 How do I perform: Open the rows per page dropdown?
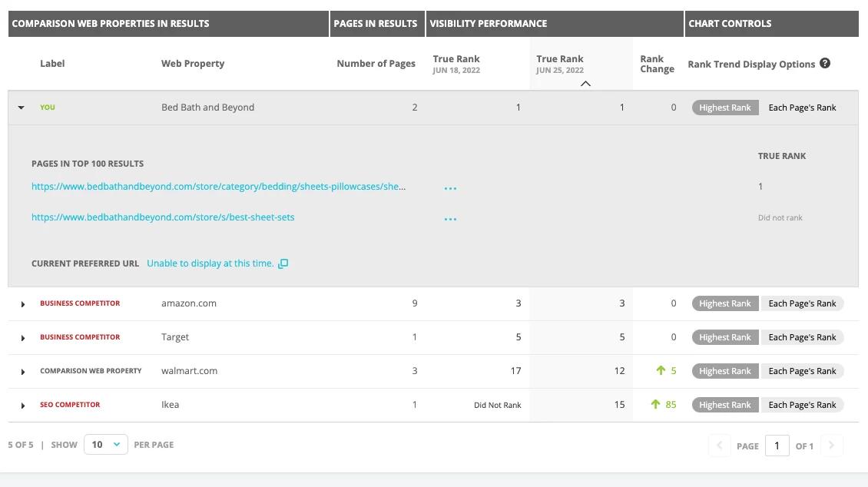click(x=105, y=445)
